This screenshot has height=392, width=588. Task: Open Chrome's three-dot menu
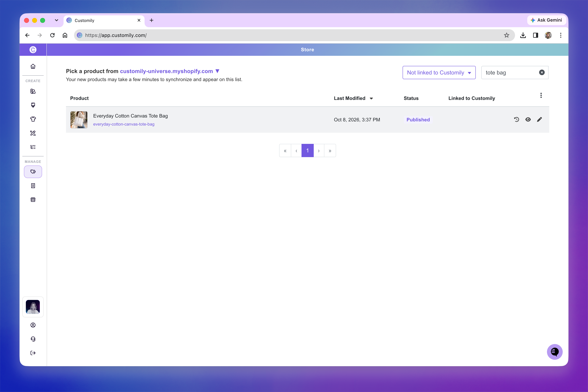(x=560, y=35)
